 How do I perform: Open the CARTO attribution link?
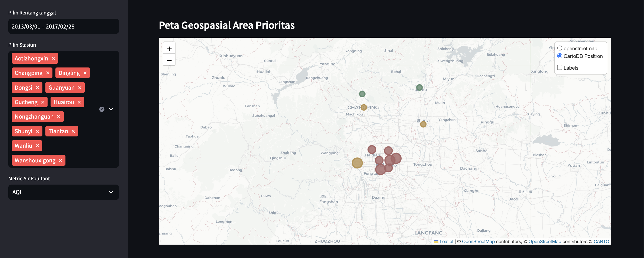click(x=601, y=241)
